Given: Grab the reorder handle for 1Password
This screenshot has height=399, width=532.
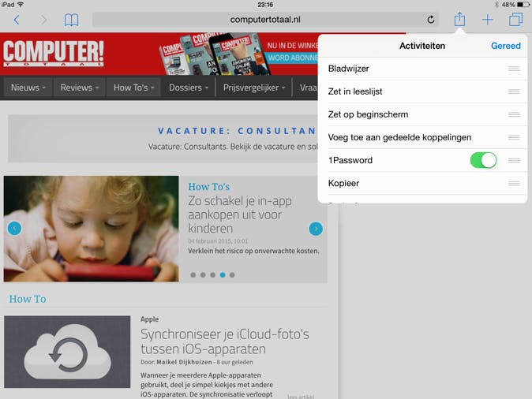Looking at the screenshot, I should point(514,160).
